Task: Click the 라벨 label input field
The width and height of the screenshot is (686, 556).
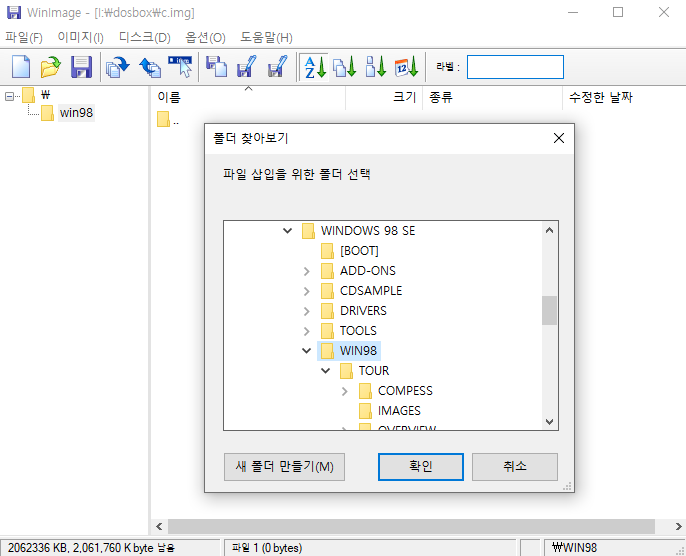Action: click(x=515, y=67)
